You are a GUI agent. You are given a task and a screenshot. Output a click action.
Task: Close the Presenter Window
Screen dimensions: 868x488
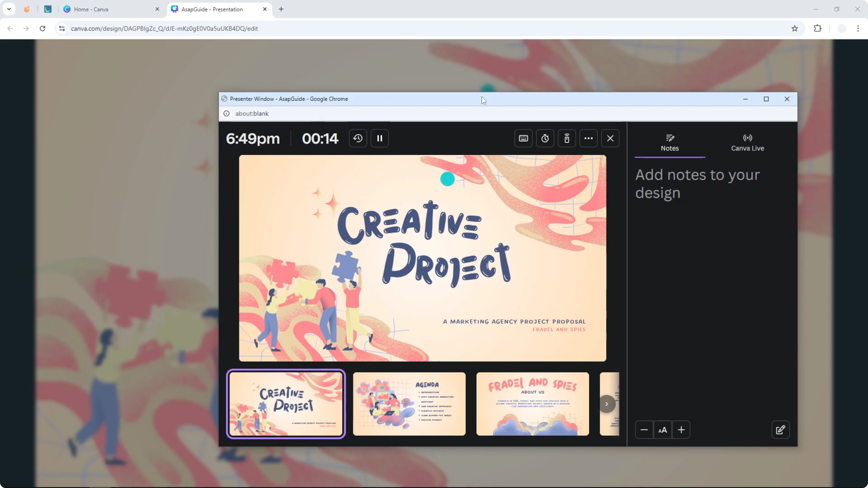[x=787, y=99]
